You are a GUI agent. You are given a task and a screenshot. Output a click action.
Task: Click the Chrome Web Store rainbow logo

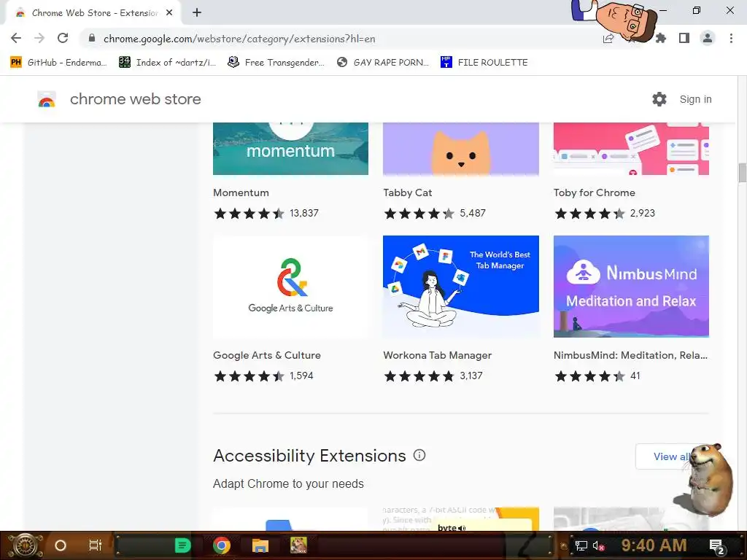47,99
